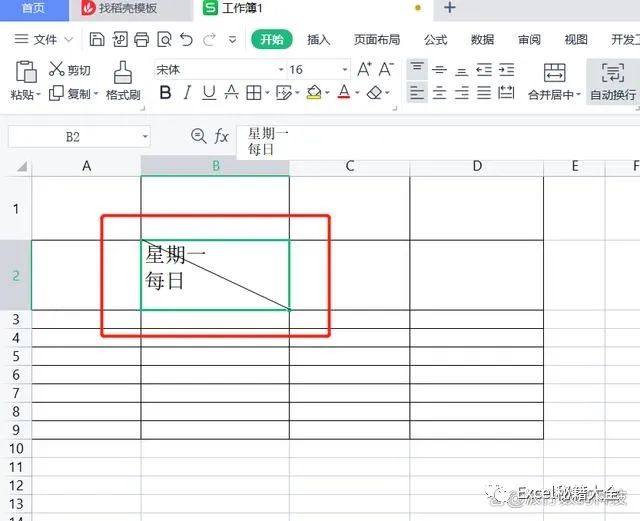Click the Undo arrow icon

click(x=186, y=40)
